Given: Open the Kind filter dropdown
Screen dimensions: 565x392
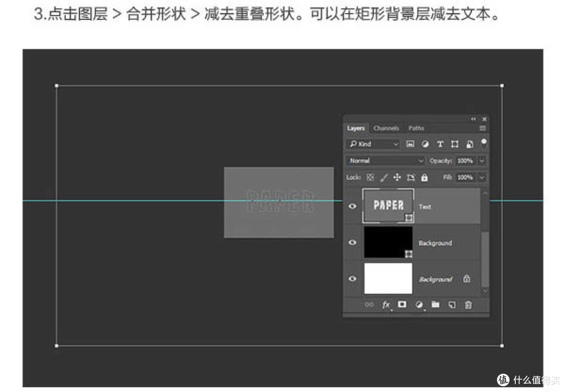Looking at the screenshot, I should coord(374,144).
